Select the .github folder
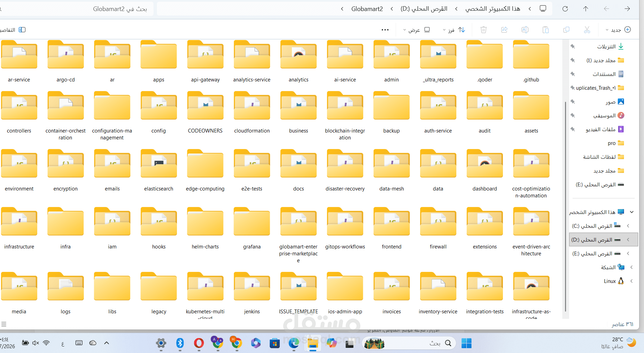The width and height of the screenshot is (644, 353). 531,62
